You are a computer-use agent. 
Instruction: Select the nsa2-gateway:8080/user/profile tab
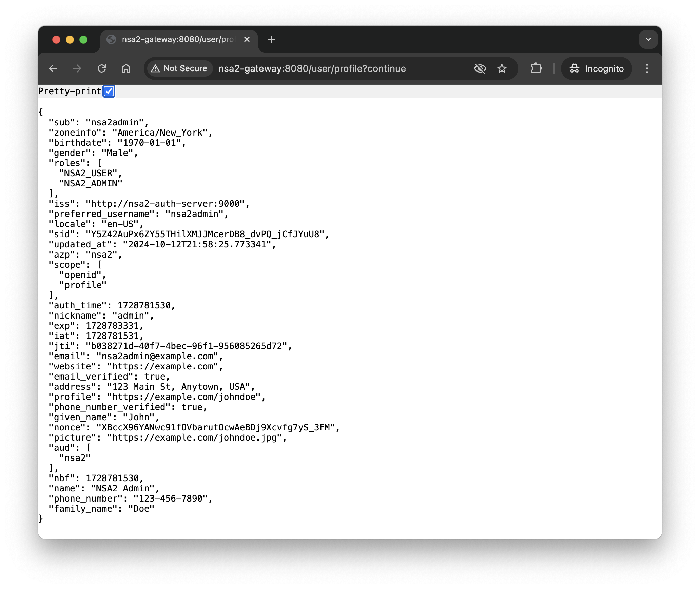(x=178, y=40)
